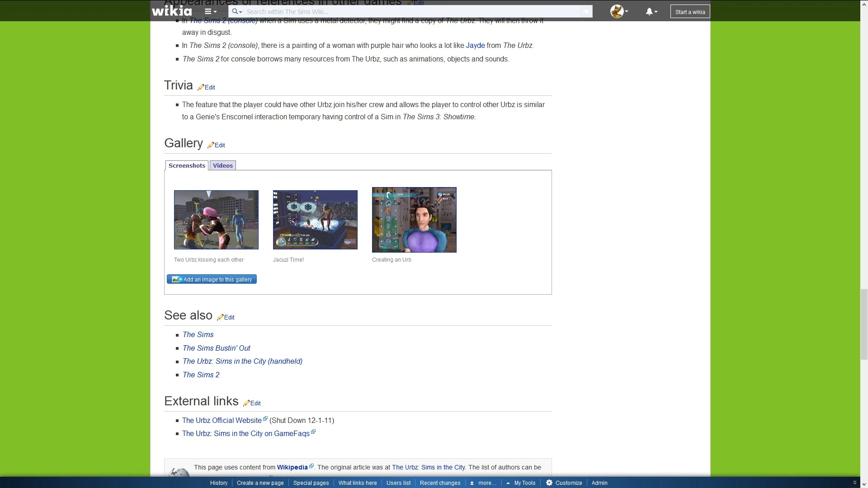Select the Screenshots gallery tab
This screenshot has height=488, width=868.
187,165
